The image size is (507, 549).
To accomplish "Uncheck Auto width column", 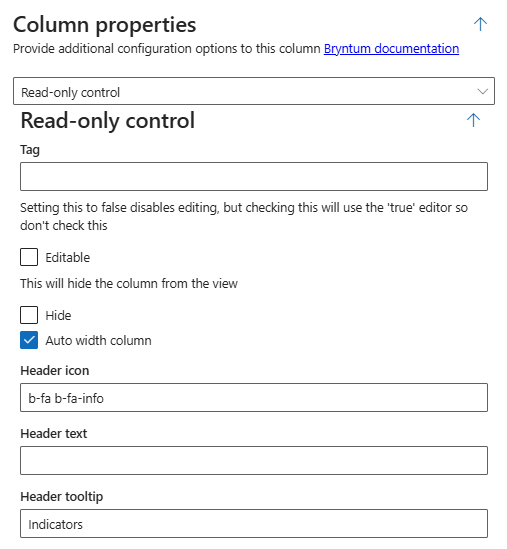I will (x=29, y=340).
